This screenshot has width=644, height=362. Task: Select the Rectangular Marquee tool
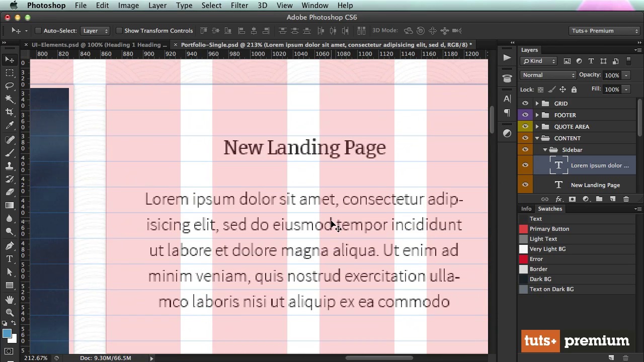[x=10, y=73]
